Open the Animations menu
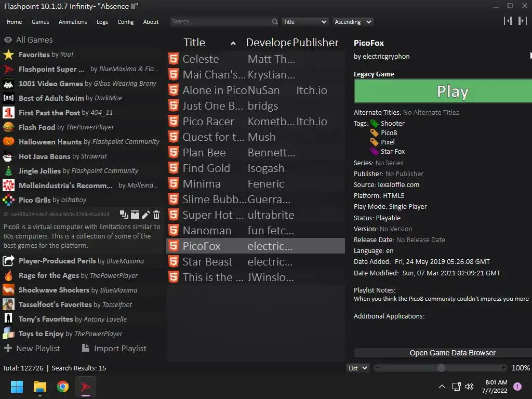Viewport: 532px width, 399px height. tap(73, 22)
